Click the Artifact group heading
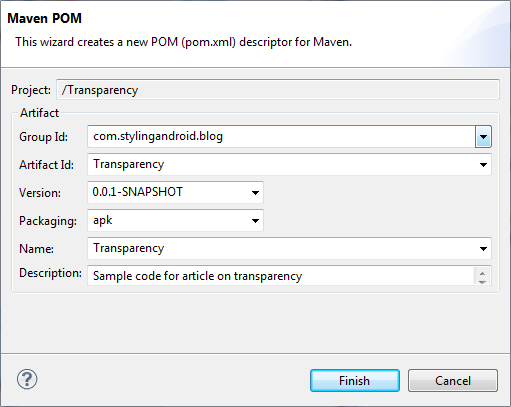This screenshot has height=407, width=511. coord(39,113)
